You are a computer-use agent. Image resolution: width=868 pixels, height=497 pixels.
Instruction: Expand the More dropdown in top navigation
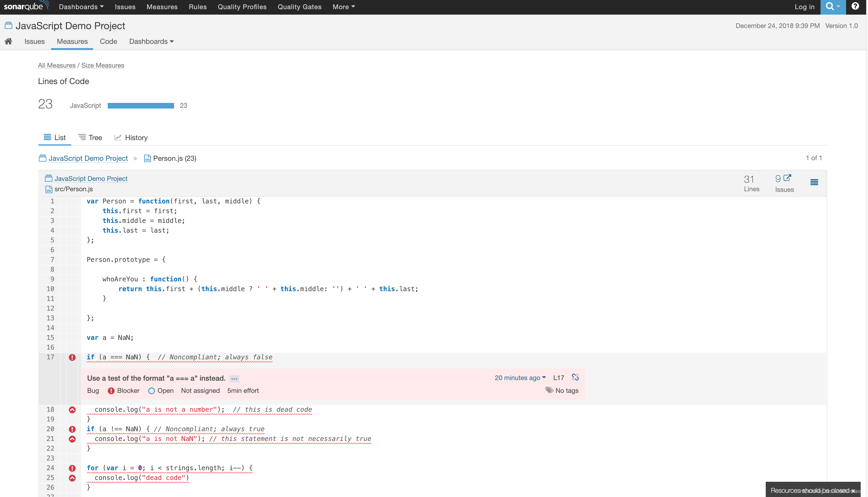coord(343,7)
